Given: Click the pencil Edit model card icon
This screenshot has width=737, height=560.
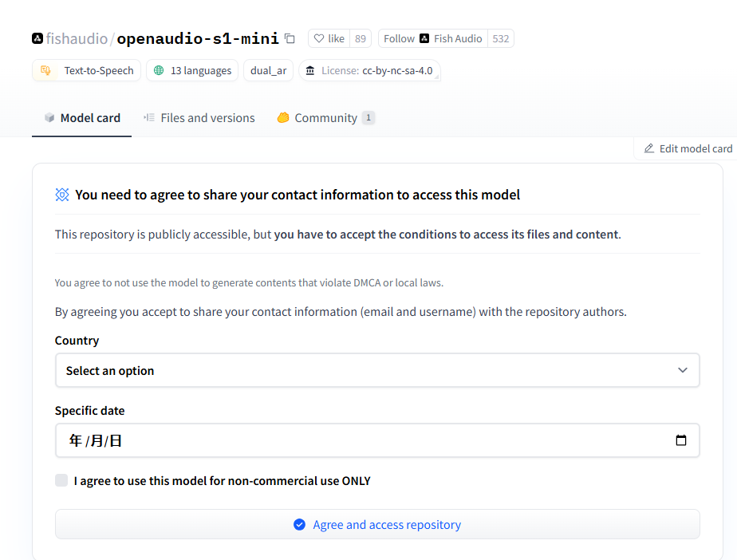Looking at the screenshot, I should 649,148.
